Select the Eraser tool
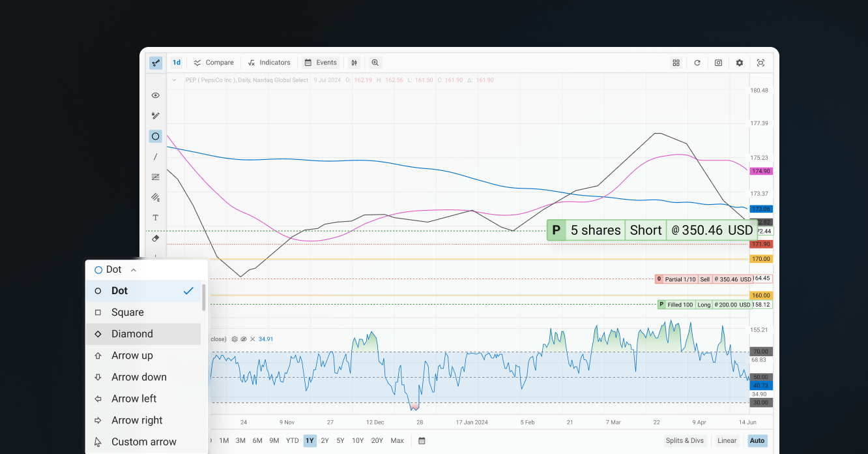This screenshot has width=868, height=454. [155, 238]
